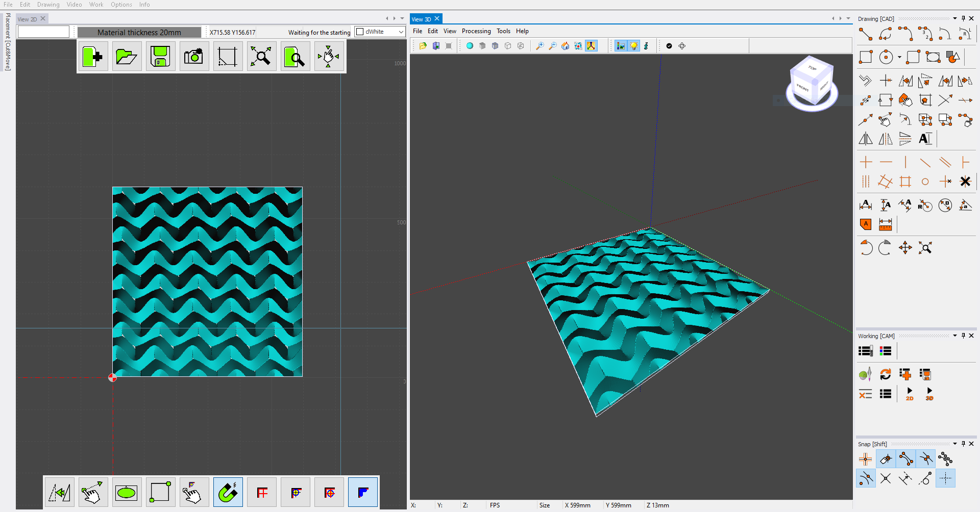Open the Drawing menu
This screenshot has height=512, width=980.
pyautogui.click(x=48, y=5)
